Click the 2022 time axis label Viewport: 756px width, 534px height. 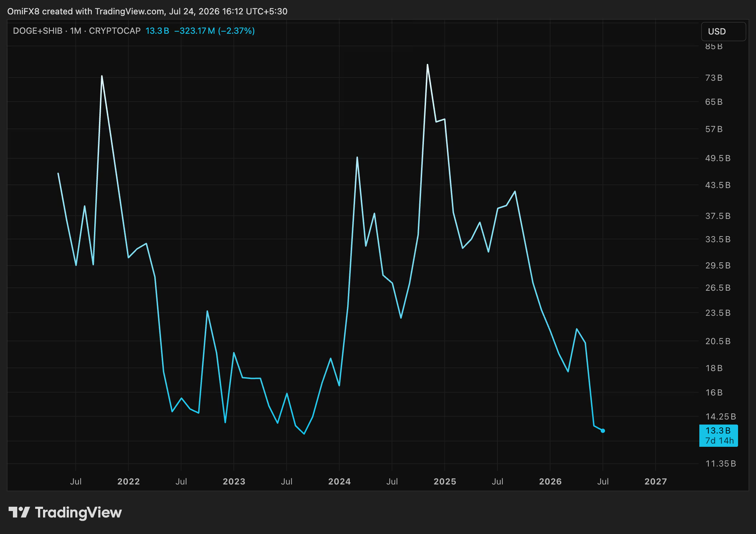(x=128, y=482)
